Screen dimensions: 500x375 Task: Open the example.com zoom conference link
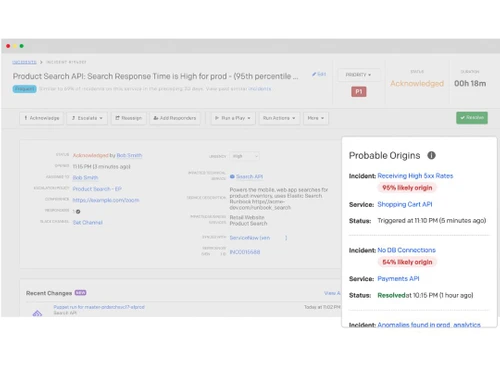click(106, 200)
